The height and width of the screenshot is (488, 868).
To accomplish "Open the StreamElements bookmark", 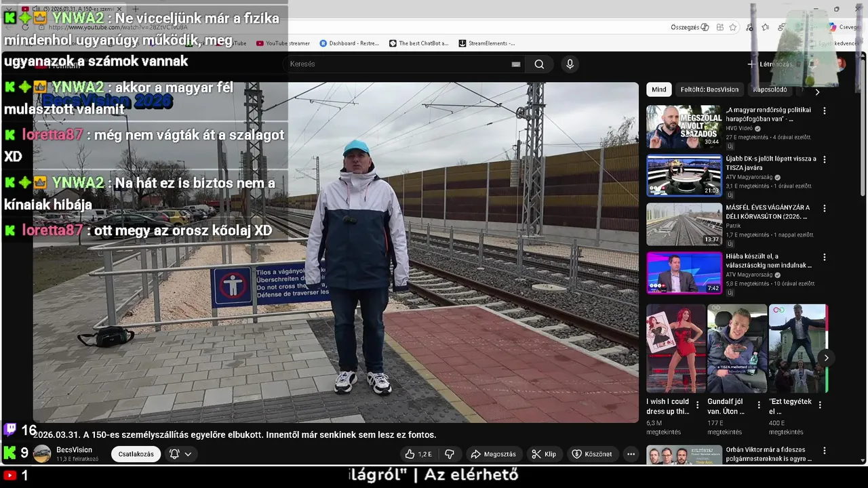I will pos(486,43).
